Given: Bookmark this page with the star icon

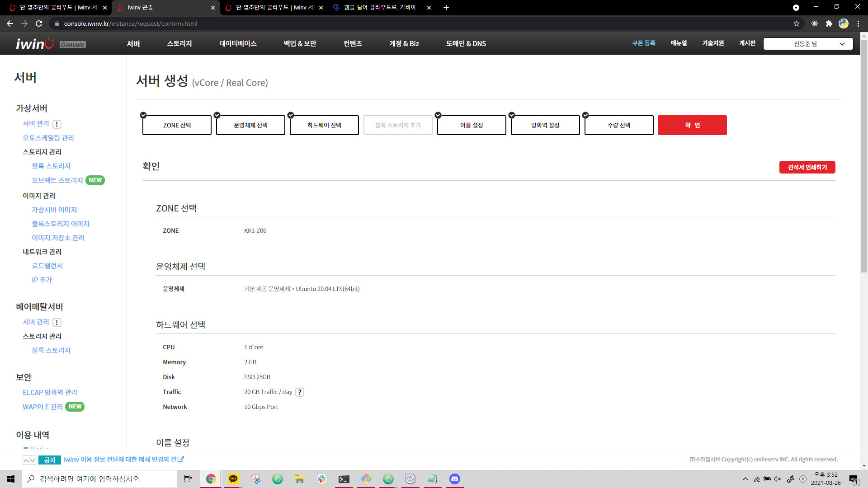Looking at the screenshot, I should [x=797, y=23].
